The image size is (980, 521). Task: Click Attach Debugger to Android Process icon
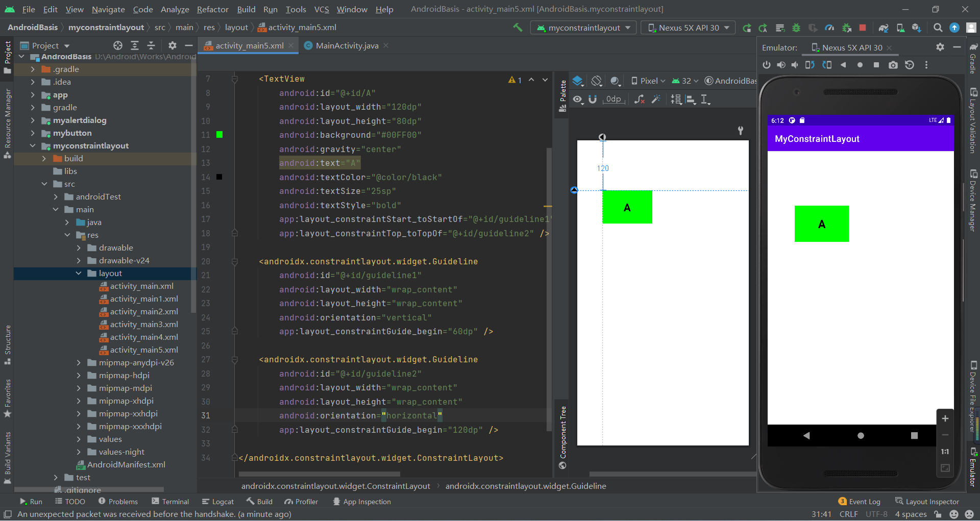[846, 28]
